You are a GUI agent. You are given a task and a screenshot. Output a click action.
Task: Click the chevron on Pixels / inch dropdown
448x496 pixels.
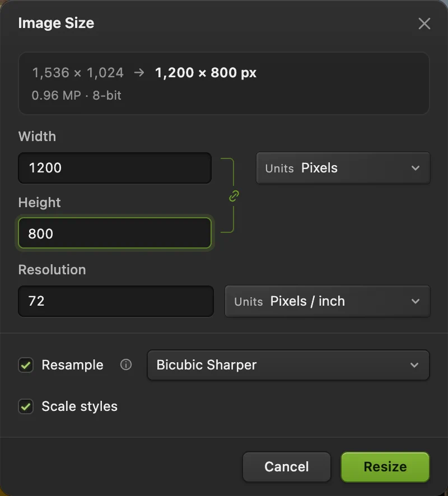[416, 301]
